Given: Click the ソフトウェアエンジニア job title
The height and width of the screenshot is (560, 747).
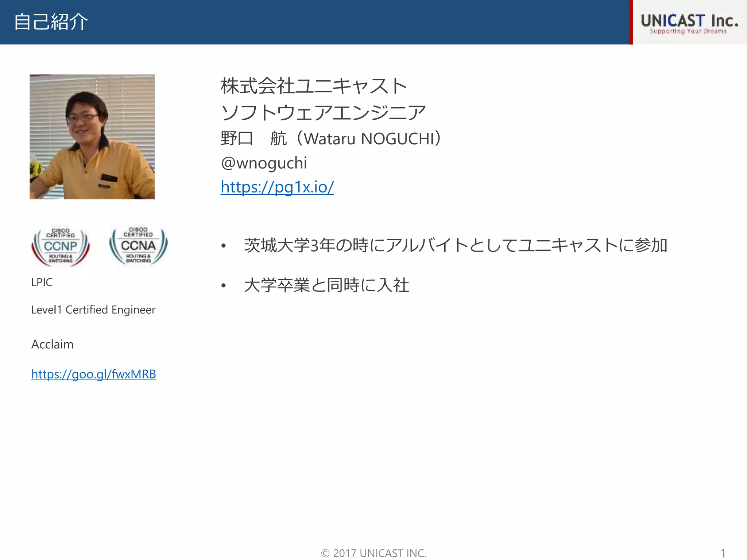Looking at the screenshot, I should coord(323,112).
